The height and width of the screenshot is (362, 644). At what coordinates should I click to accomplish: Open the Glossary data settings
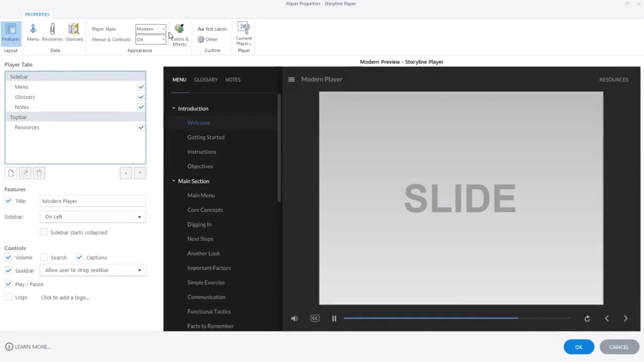(74, 33)
